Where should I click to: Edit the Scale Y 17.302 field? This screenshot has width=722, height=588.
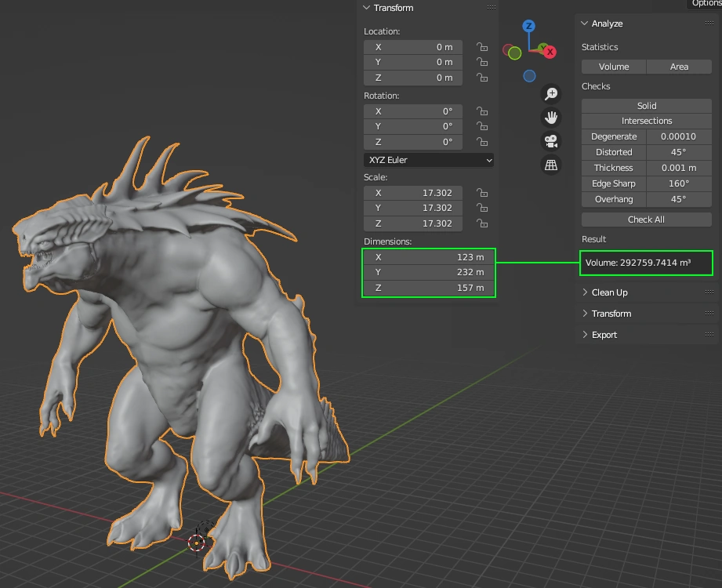click(x=413, y=208)
